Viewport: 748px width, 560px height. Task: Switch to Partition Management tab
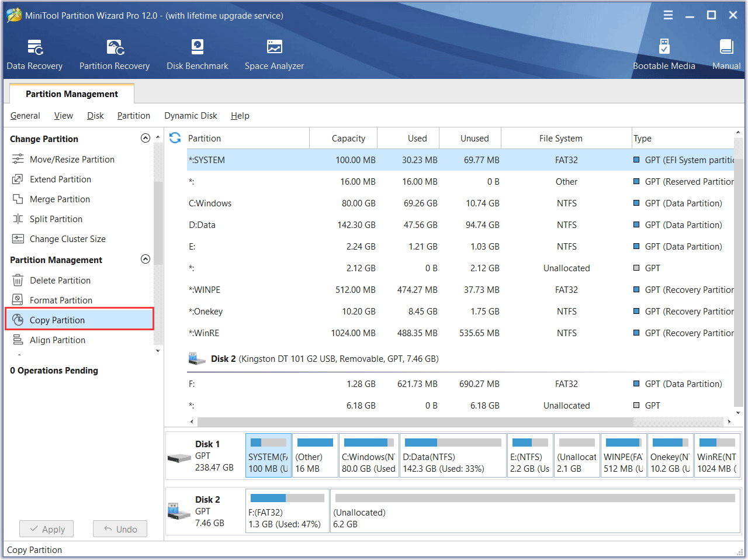[72, 94]
